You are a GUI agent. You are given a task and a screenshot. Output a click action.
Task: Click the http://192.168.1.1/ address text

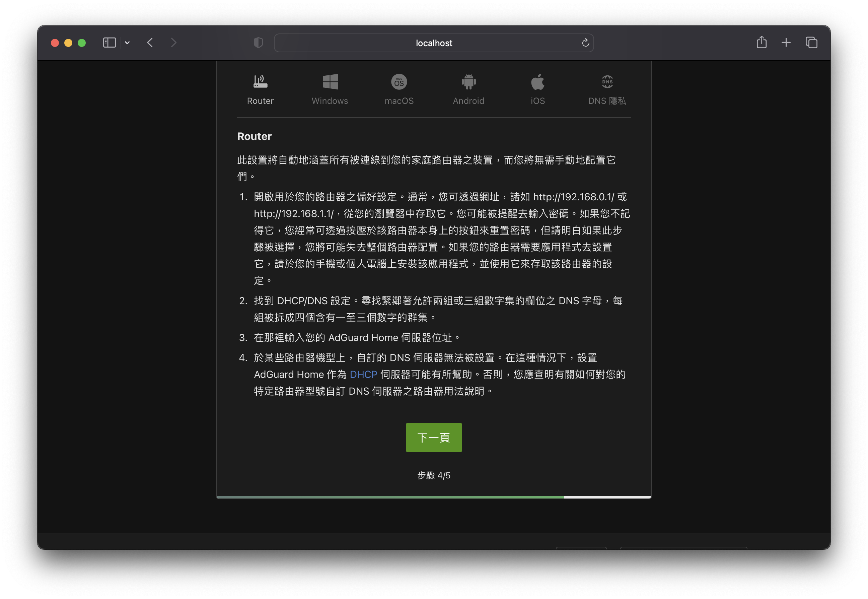(293, 213)
